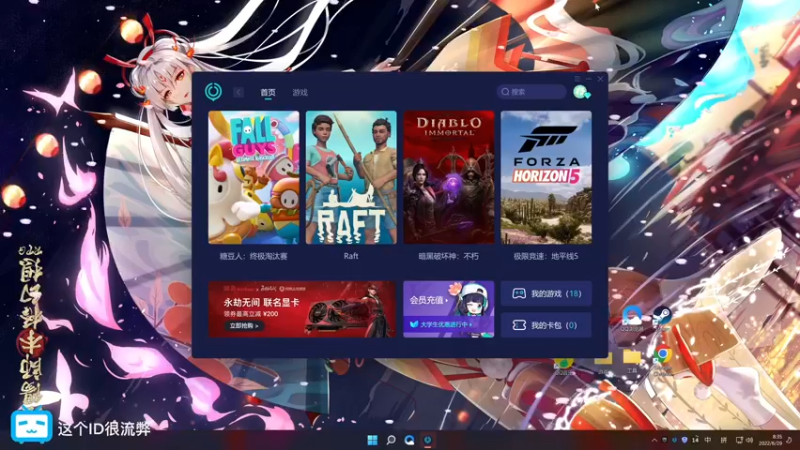The image size is (800, 450).
Task: Click the 立即抢购 button on banner
Action: (244, 326)
